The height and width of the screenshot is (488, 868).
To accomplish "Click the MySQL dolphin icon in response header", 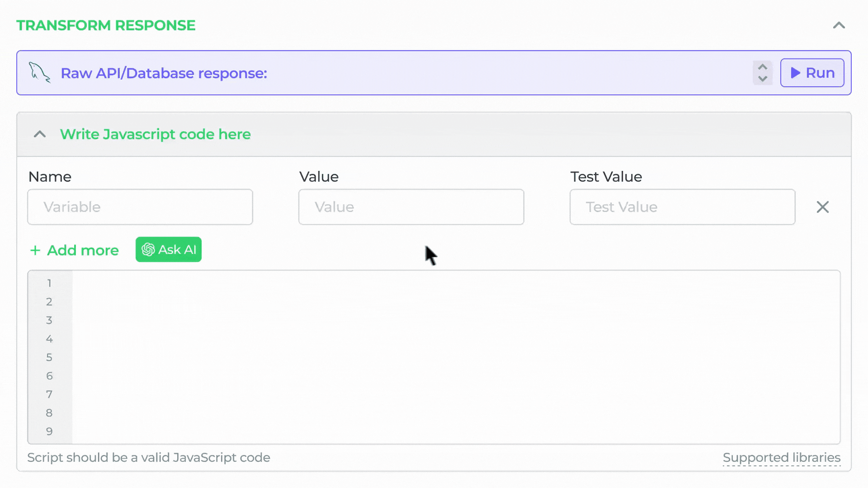I will [38, 72].
